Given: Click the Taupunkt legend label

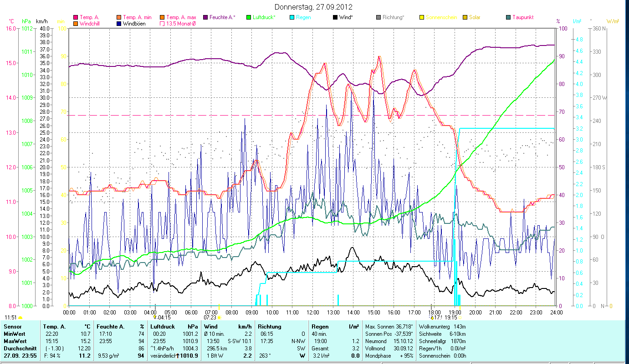Looking at the screenshot, I should (x=523, y=17).
